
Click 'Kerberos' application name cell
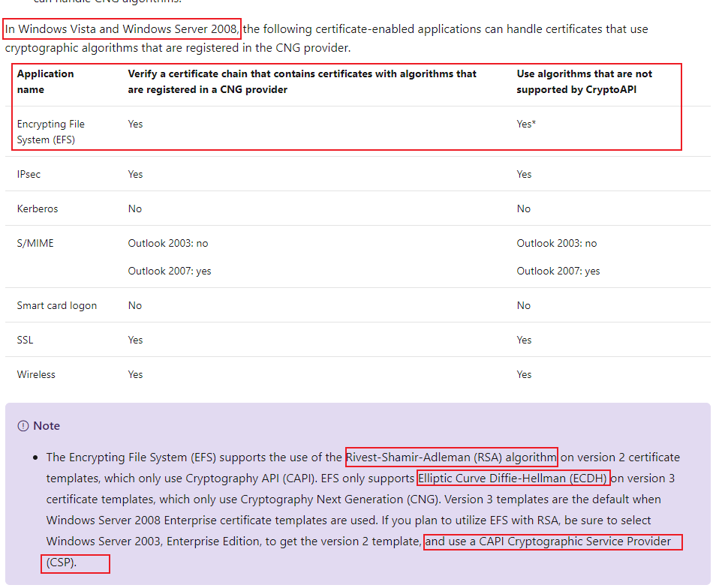tap(38, 208)
